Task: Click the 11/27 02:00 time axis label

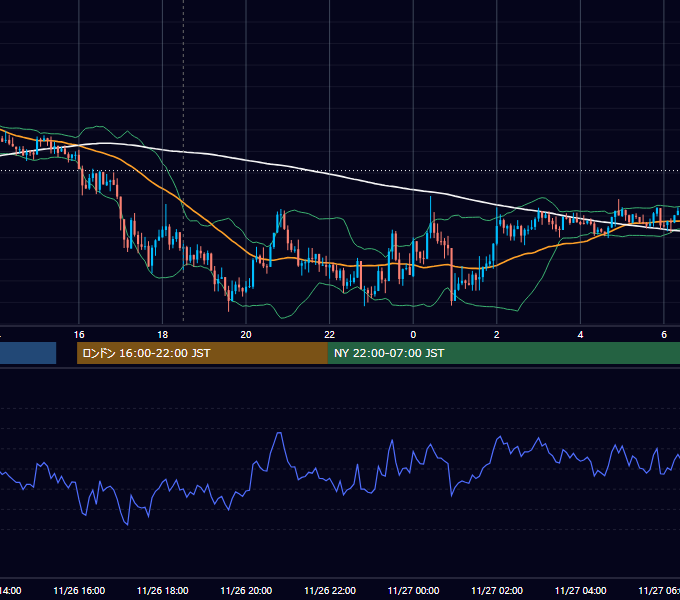Action: (x=497, y=590)
